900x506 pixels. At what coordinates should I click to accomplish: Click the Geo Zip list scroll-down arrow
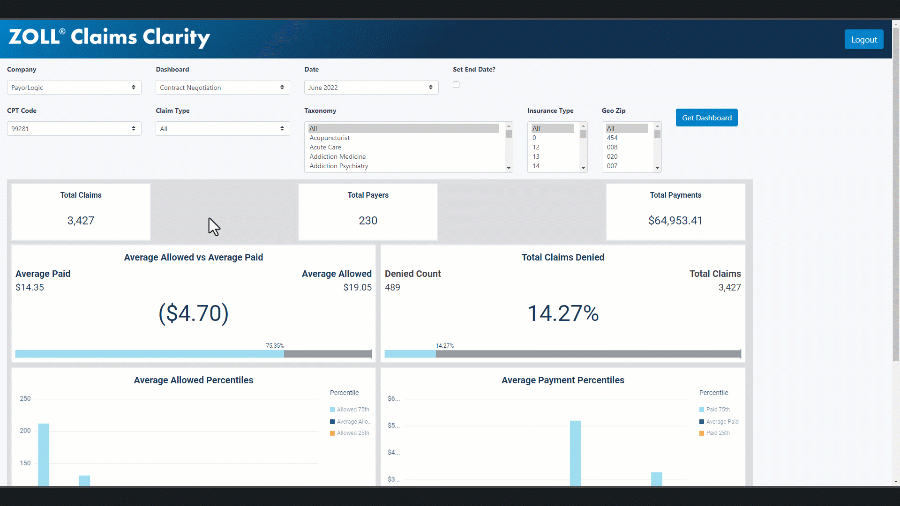658,168
